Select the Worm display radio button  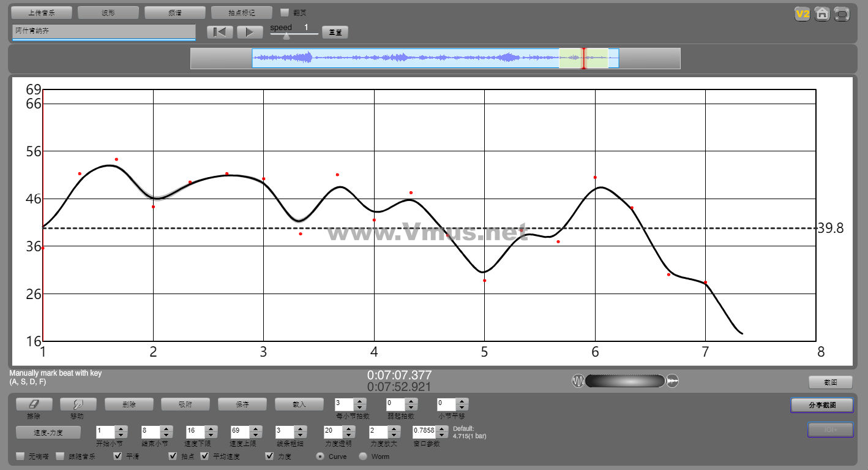point(363,457)
